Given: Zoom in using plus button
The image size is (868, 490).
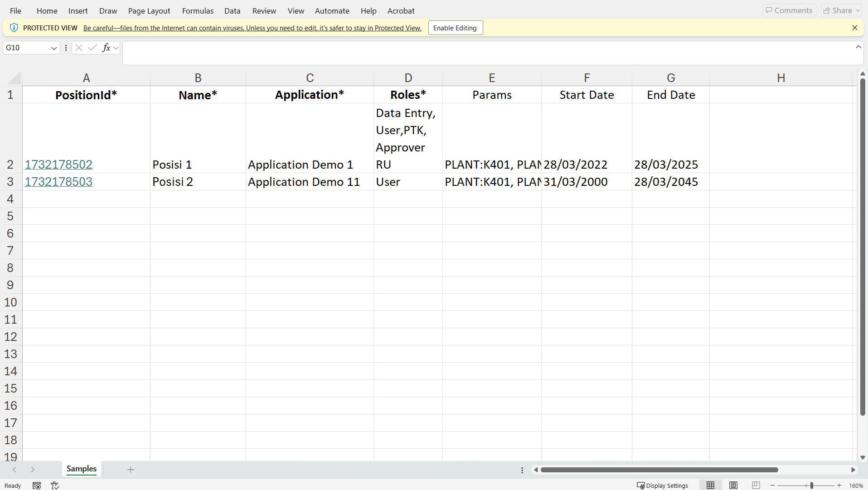Looking at the screenshot, I should (839, 485).
